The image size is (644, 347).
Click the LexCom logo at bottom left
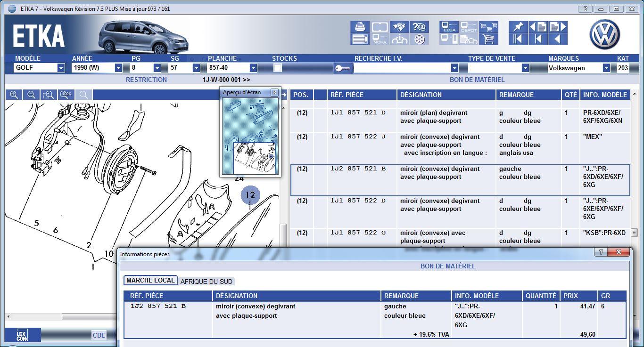pos(22,335)
